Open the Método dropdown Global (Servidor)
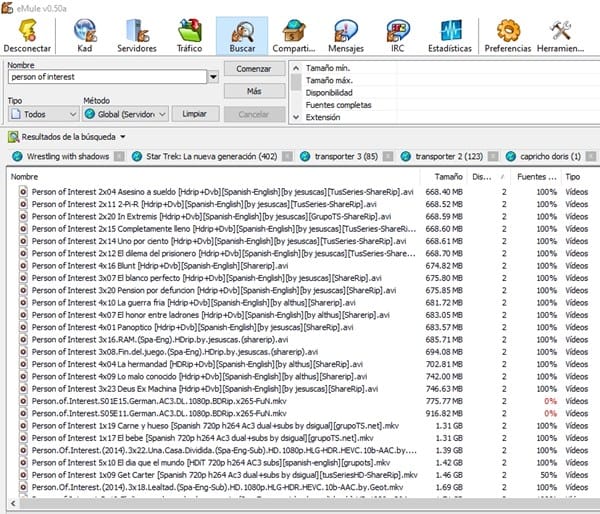 (x=126, y=114)
